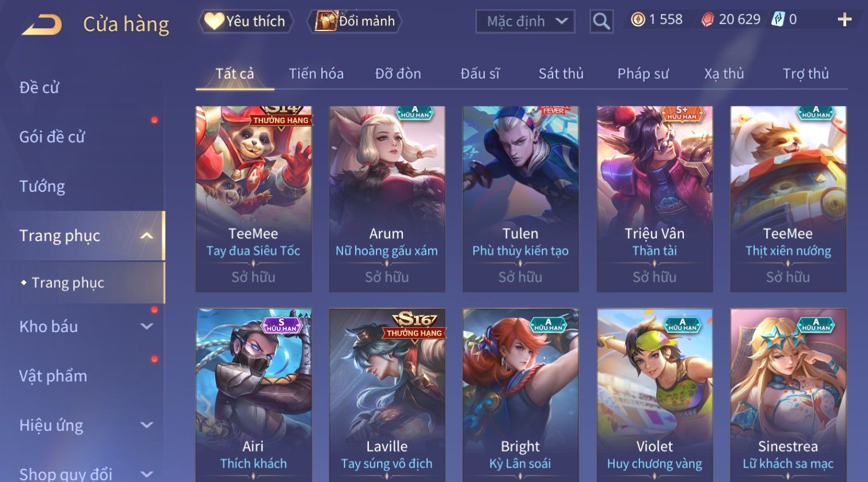Tap the red ruby currency icon
This screenshot has height=482, width=868.
pyautogui.click(x=707, y=20)
